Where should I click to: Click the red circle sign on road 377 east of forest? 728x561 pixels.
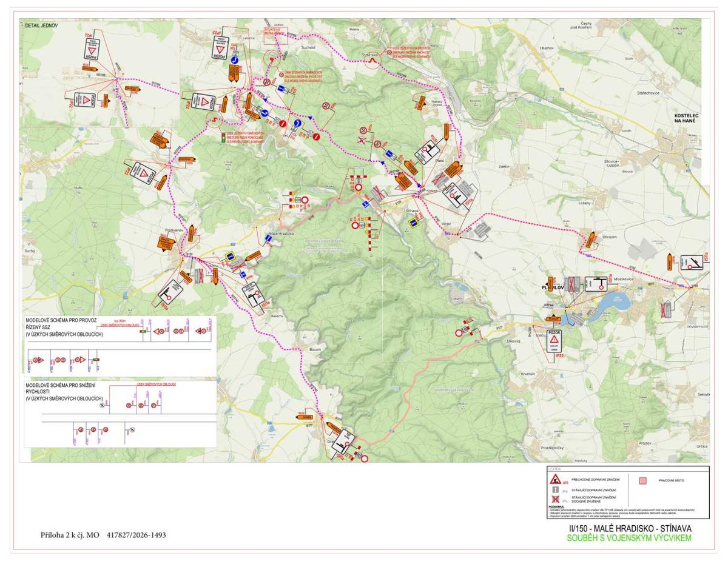tap(459, 333)
